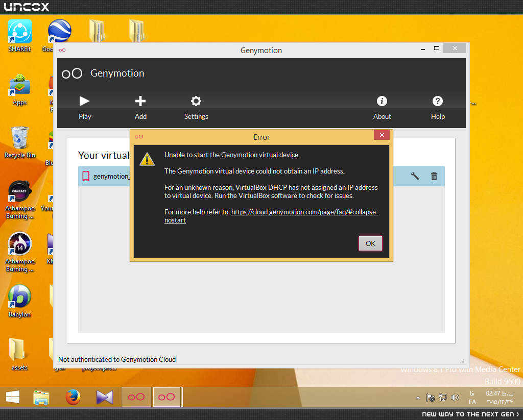
Task: Open Genymotion Settings gear
Action: 196,107
